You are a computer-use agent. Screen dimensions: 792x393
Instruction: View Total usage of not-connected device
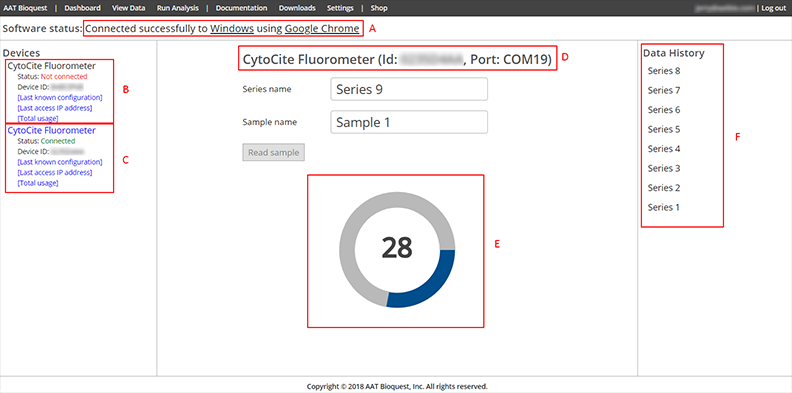38,119
